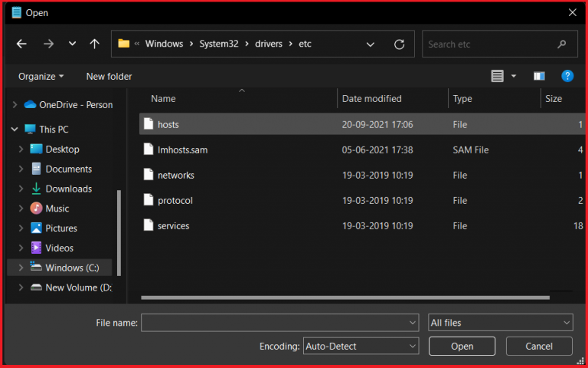The width and height of the screenshot is (588, 368).
Task: Select This PC in navigation pane
Action: coord(47,129)
